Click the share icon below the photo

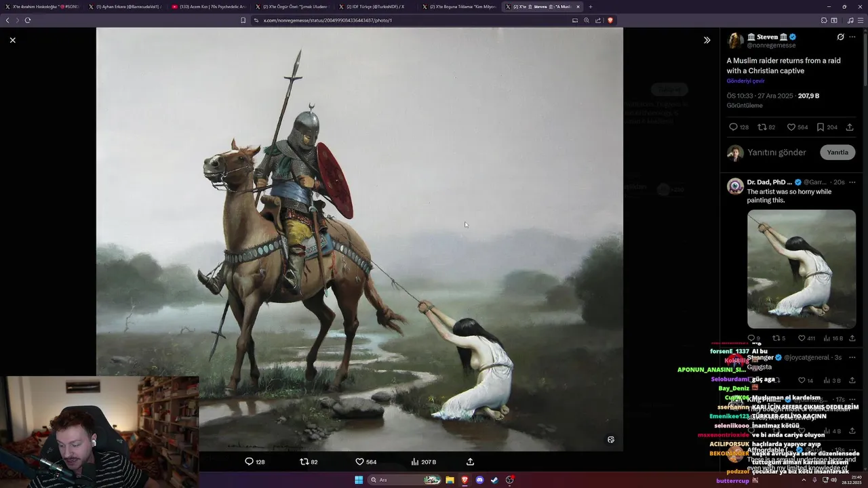point(470,462)
